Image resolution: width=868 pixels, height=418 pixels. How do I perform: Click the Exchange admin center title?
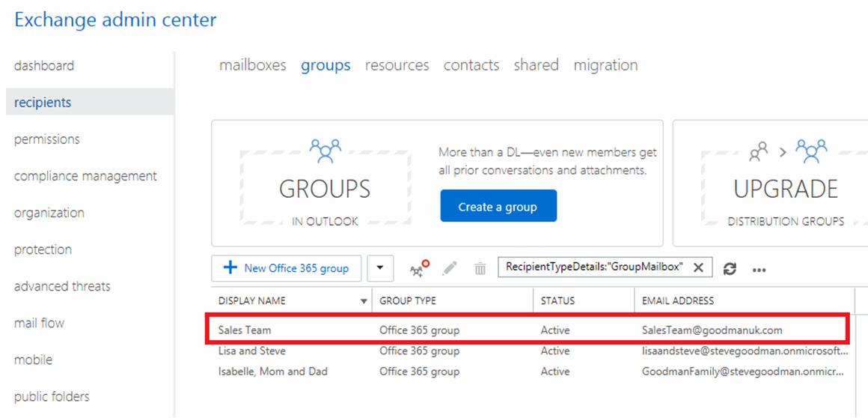pyautogui.click(x=115, y=20)
